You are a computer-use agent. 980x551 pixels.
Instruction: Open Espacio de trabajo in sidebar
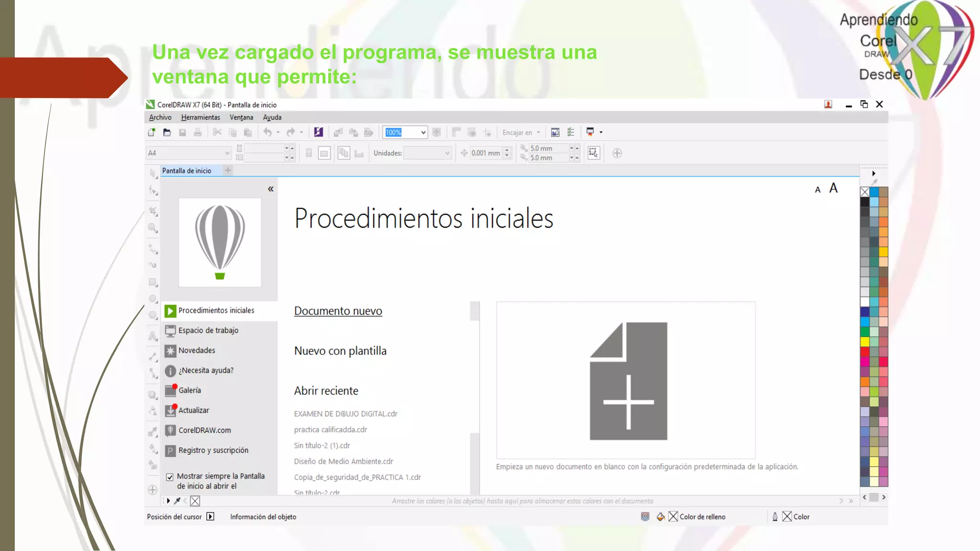[x=220, y=331]
